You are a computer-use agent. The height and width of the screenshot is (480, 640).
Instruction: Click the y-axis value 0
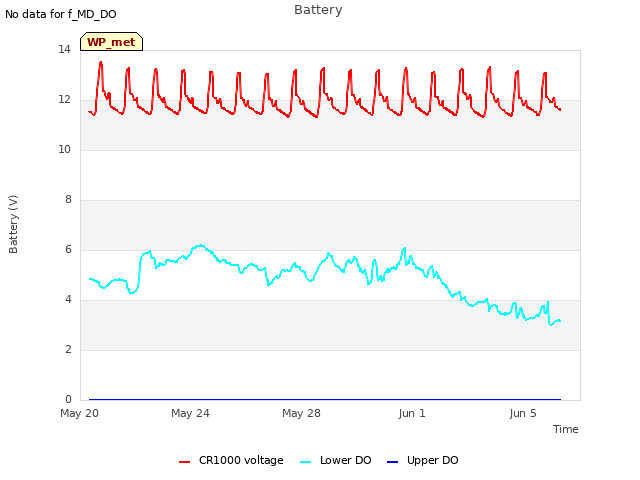coord(68,399)
